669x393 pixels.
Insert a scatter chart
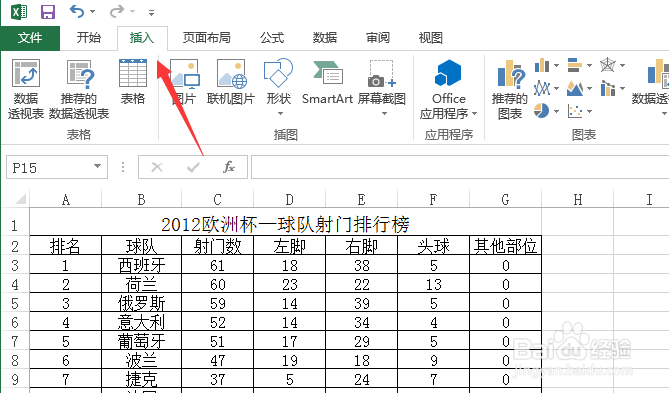point(575,111)
